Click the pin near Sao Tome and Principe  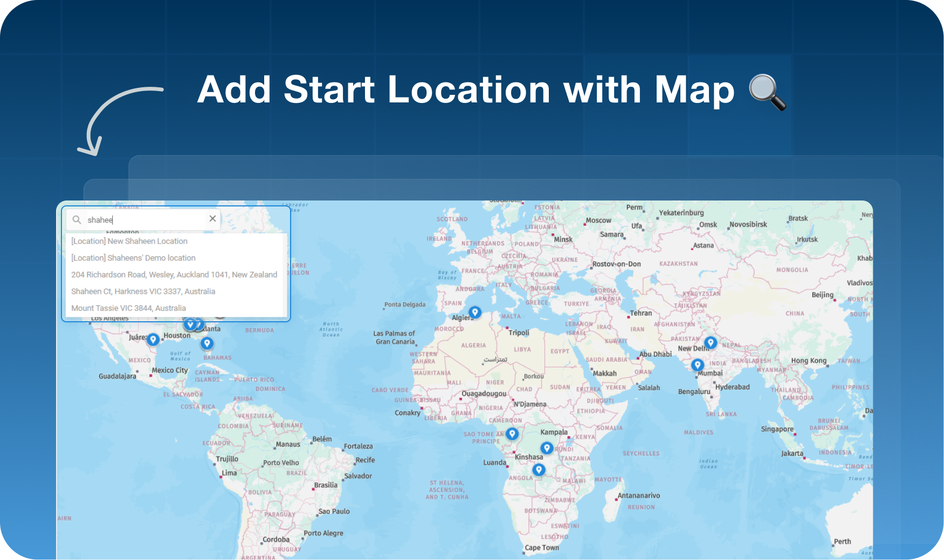[x=512, y=433]
